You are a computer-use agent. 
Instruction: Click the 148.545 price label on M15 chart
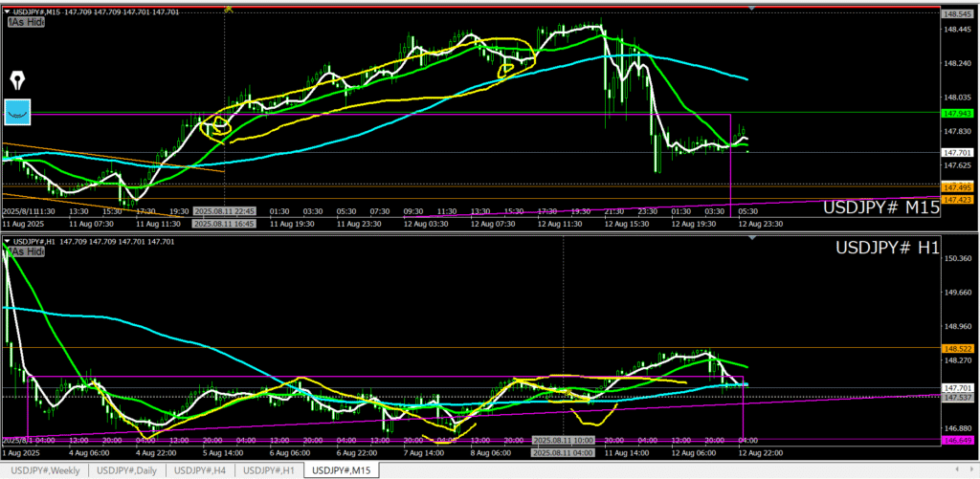pyautogui.click(x=957, y=13)
